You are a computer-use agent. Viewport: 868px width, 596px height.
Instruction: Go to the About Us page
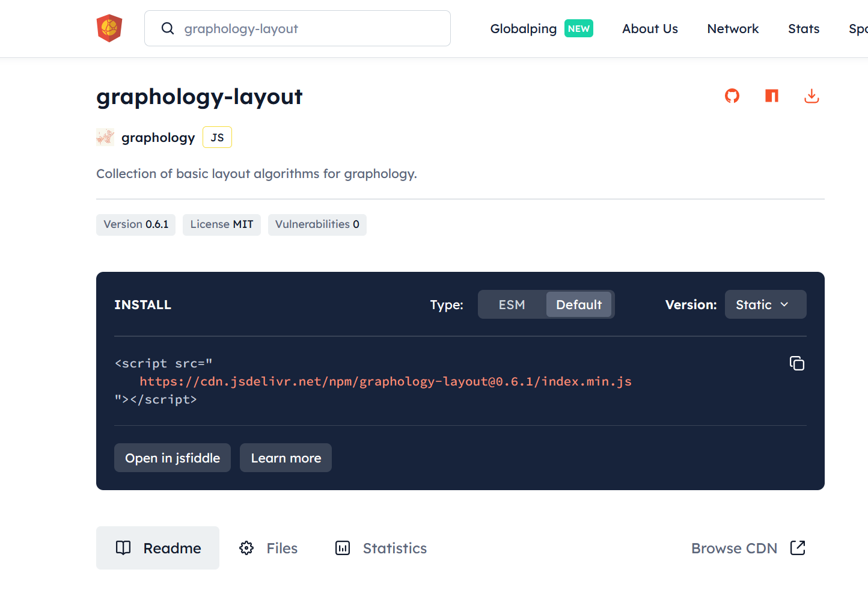650,29
